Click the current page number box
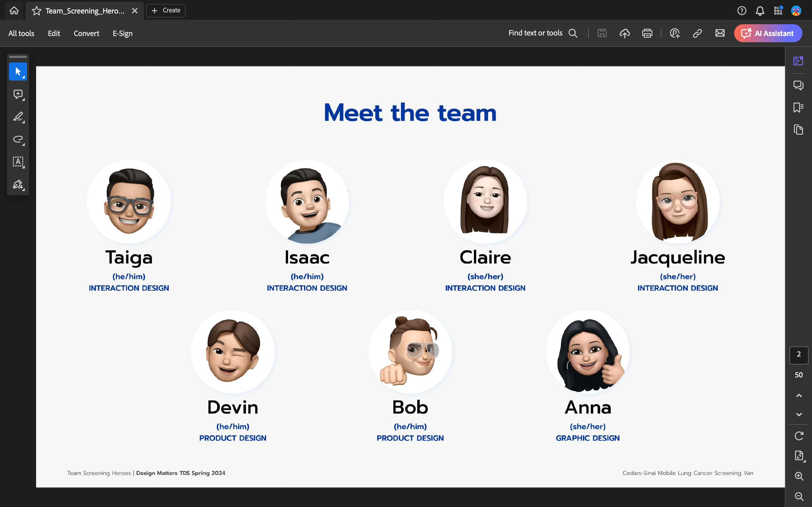 [798, 355]
